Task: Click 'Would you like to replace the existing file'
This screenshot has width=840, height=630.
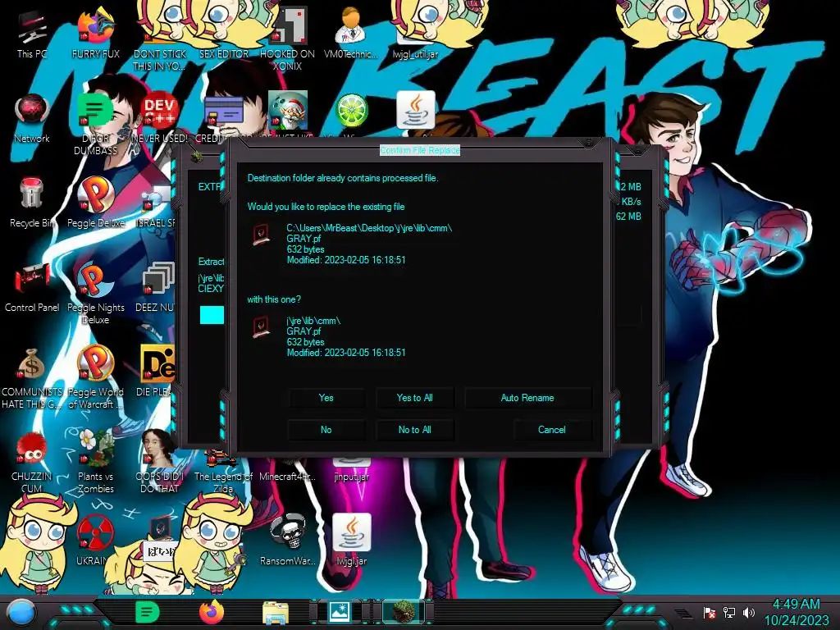Action: pos(326,207)
